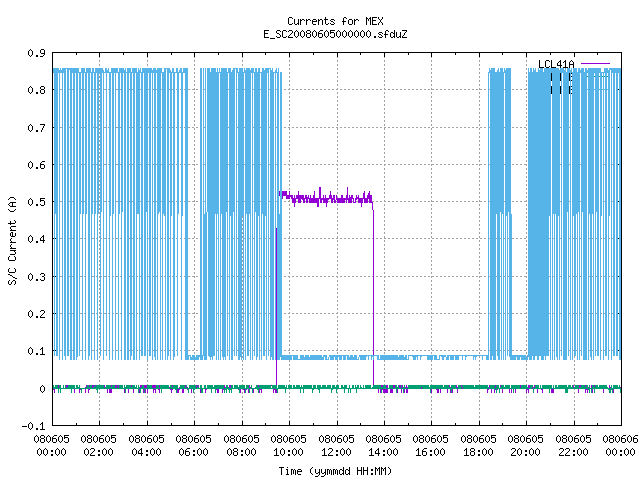Viewport: 640px width, 480px height.
Task: Click the 0.1 y-axis tick label
Action: 37,351
